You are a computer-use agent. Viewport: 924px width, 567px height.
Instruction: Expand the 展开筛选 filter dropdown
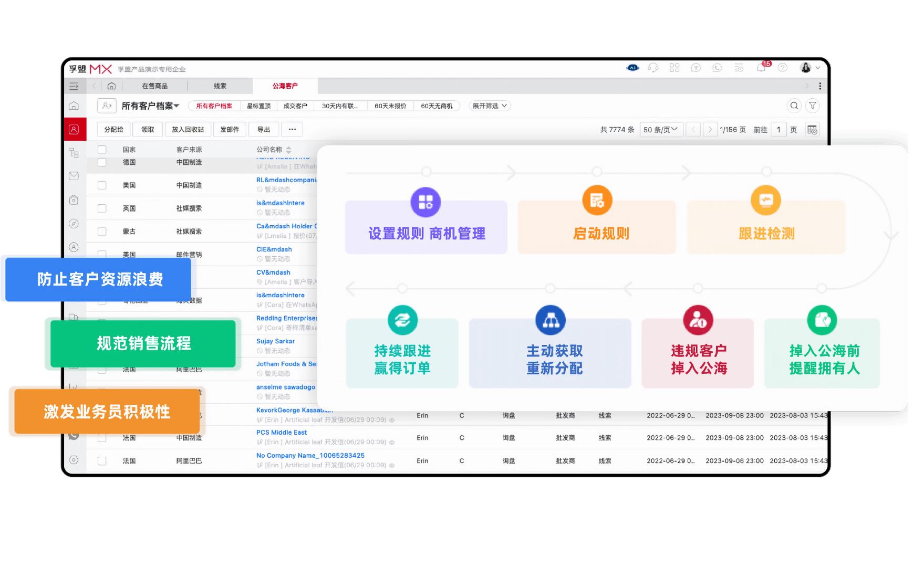click(490, 106)
